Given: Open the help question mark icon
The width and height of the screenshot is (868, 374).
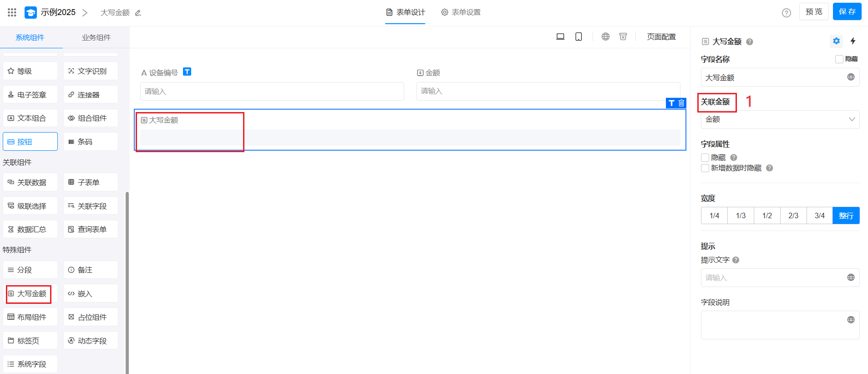Looking at the screenshot, I should coord(786,13).
